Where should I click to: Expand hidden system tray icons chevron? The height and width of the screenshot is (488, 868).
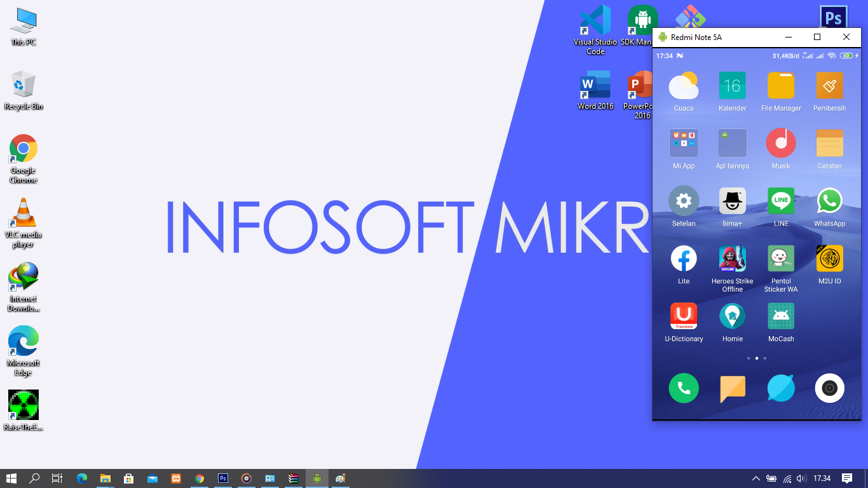[756, 478]
